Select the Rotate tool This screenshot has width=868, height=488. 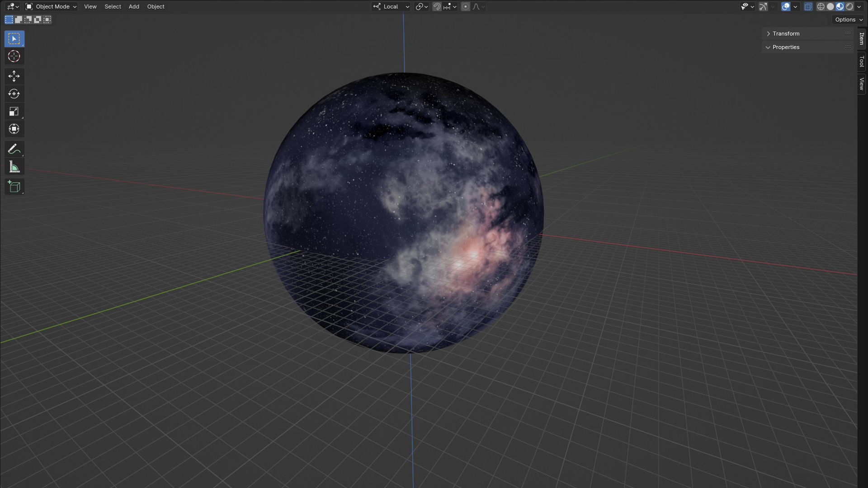(x=14, y=94)
